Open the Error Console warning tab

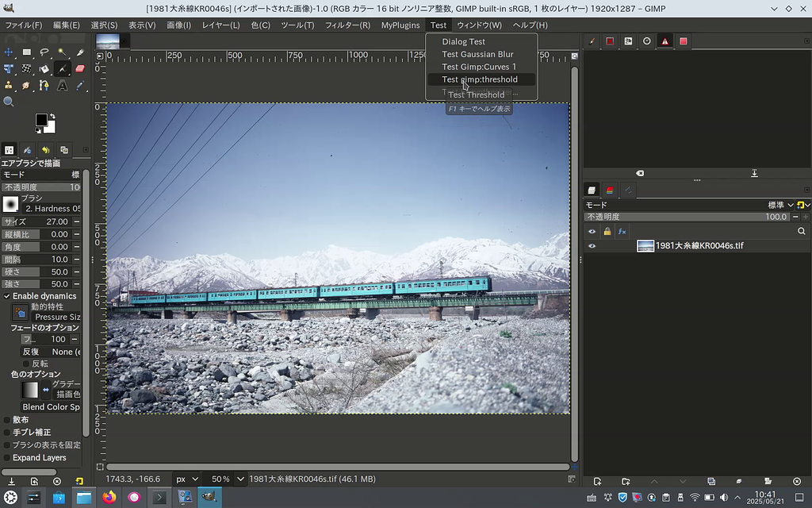tap(665, 40)
